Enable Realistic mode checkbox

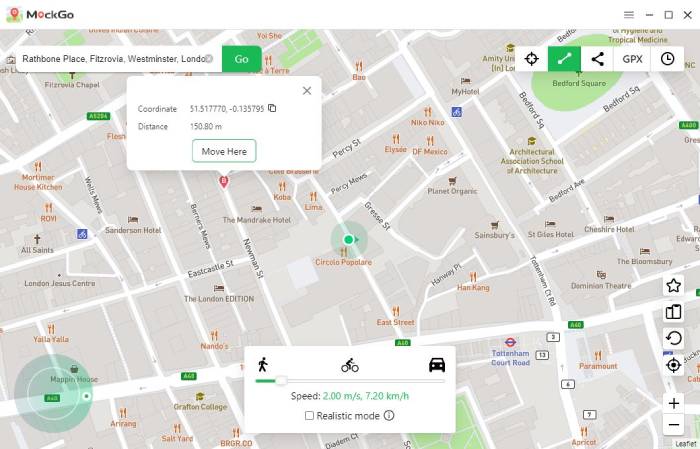click(x=309, y=416)
